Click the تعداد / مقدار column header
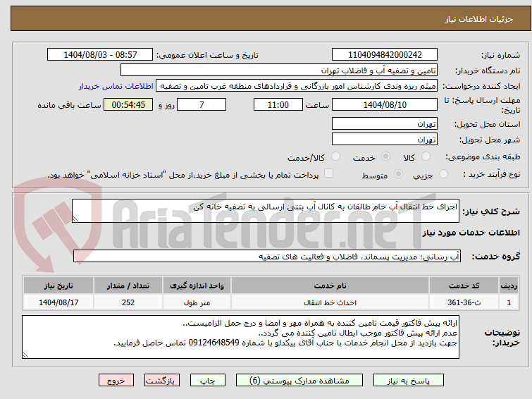This screenshot has height=399, width=532. pyautogui.click(x=128, y=286)
